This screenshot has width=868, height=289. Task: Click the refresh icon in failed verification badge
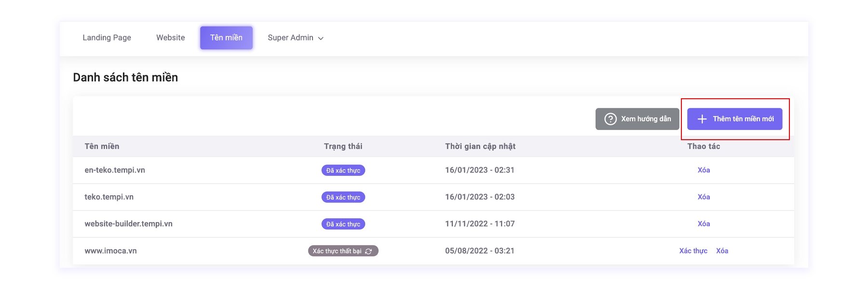[368, 251]
